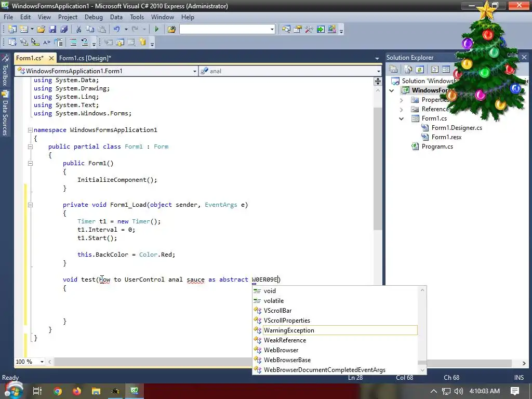Click the New Project toolbar icon
This screenshot has width=532, height=399.
pos(12,30)
